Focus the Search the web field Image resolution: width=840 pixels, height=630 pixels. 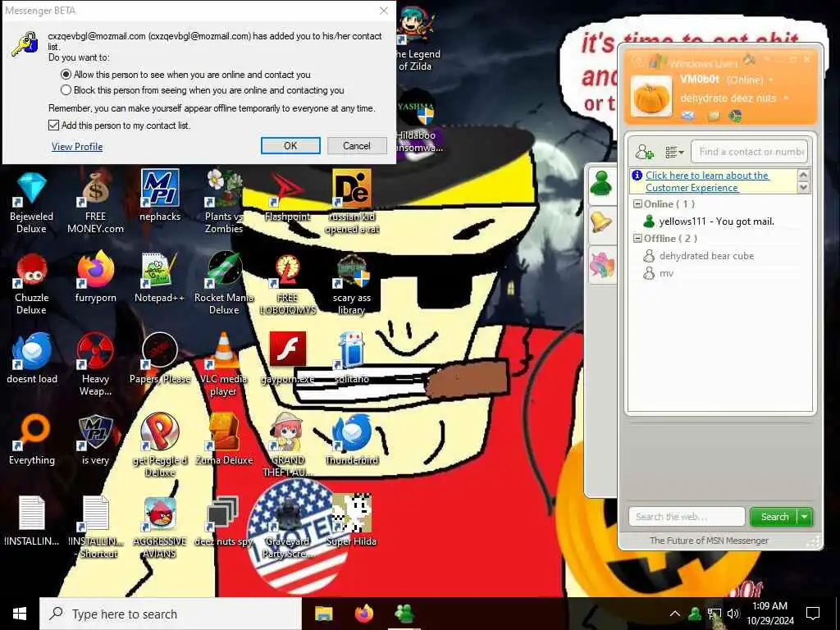(x=687, y=517)
